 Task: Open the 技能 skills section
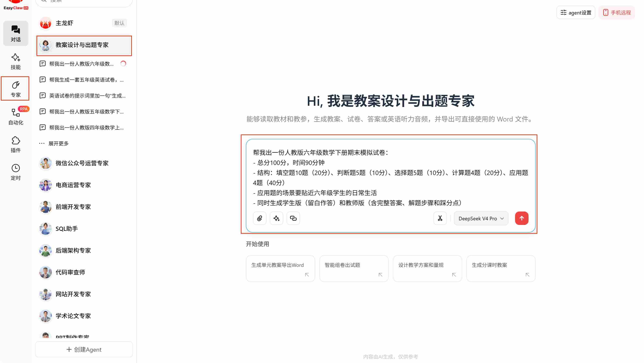pos(16,61)
